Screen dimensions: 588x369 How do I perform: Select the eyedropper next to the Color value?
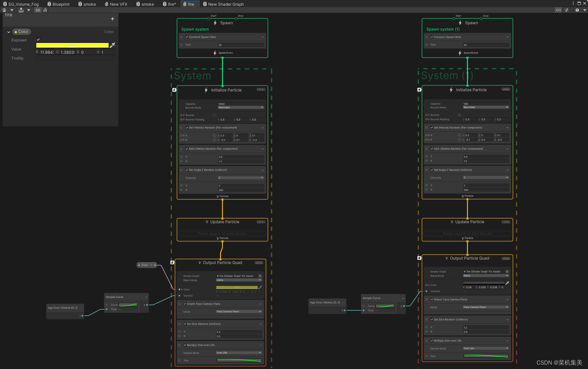(113, 45)
